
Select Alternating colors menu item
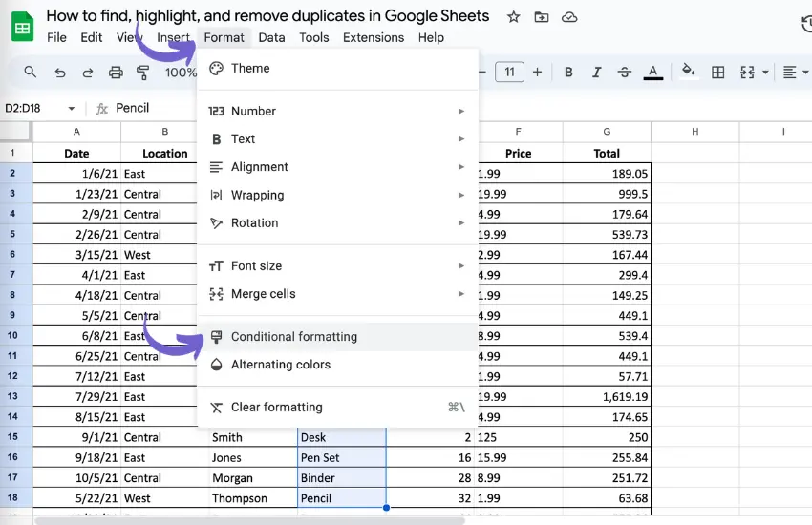(337, 365)
